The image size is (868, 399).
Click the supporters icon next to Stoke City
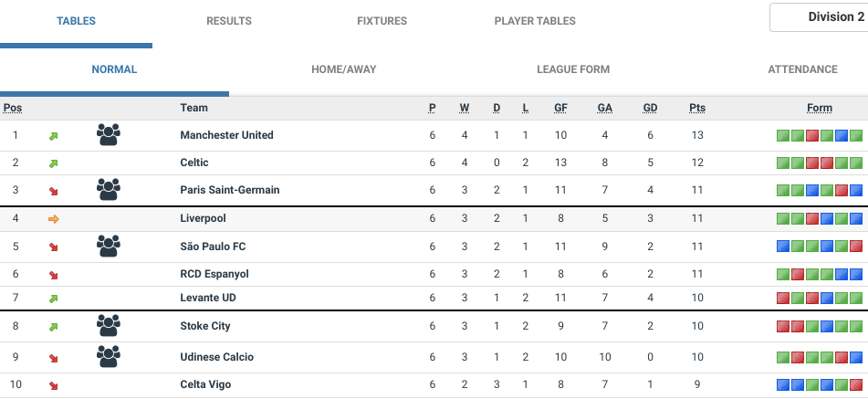click(109, 326)
